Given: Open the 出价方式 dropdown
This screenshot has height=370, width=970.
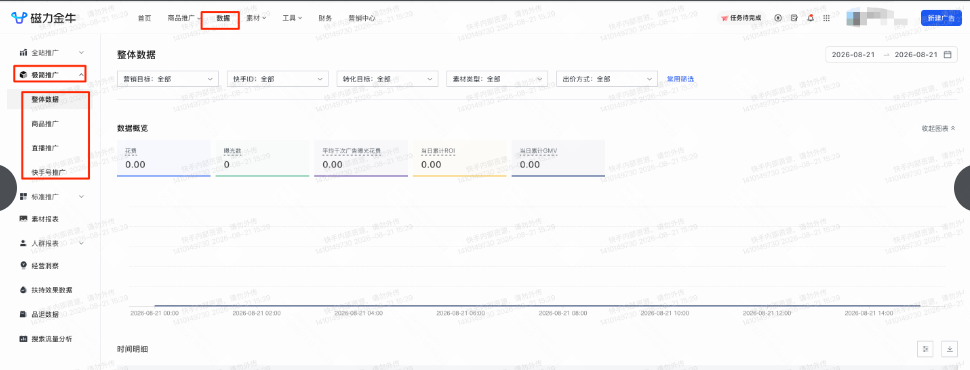Looking at the screenshot, I should click(x=607, y=79).
